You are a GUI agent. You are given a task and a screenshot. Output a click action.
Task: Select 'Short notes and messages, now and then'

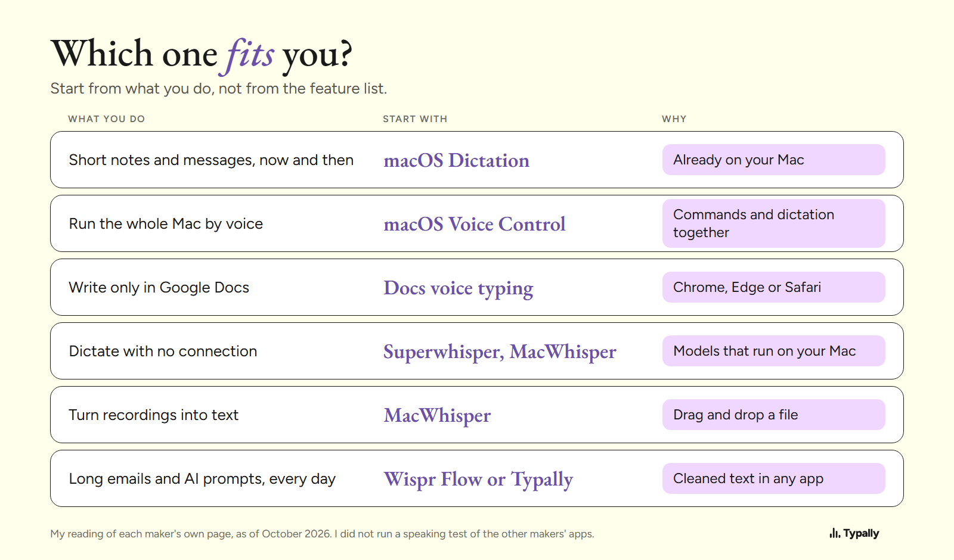point(211,160)
